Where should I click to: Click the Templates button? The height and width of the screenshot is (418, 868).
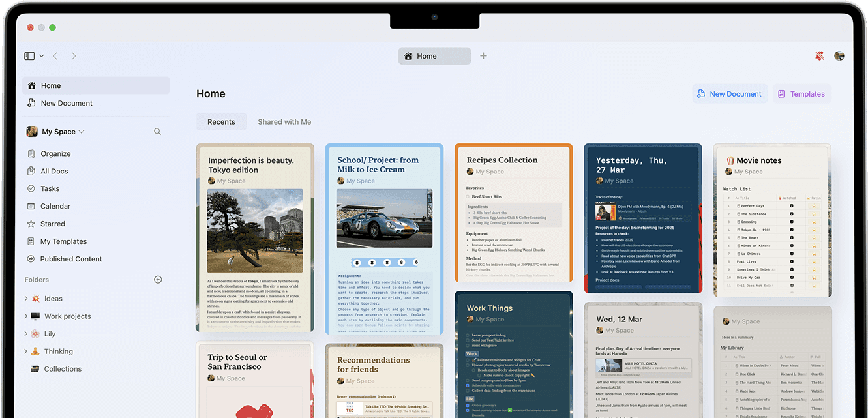coord(802,94)
